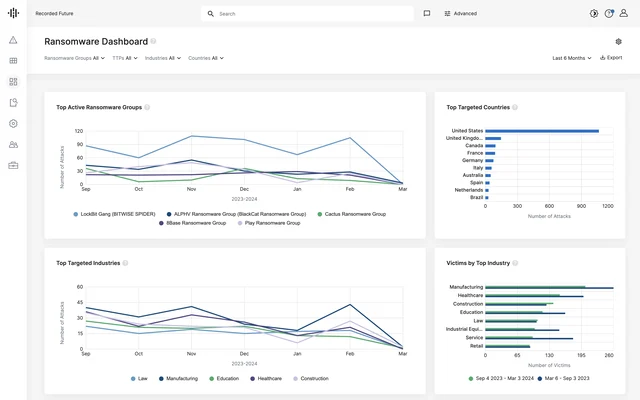Toggle Law legend entry in industries chart
640x400 pixels.
coord(139,378)
